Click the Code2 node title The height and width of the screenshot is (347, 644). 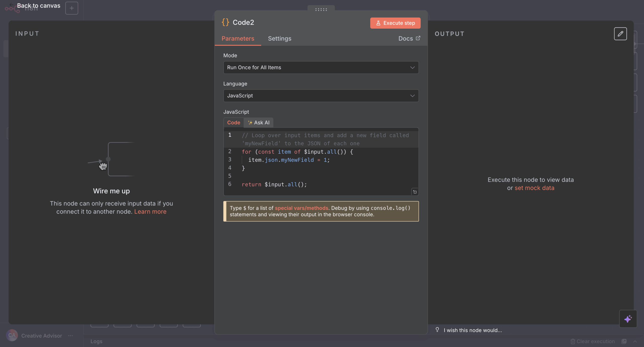(243, 22)
